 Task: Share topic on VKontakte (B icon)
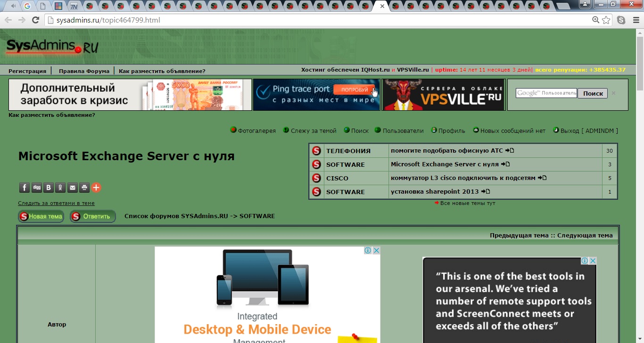pyautogui.click(x=49, y=188)
